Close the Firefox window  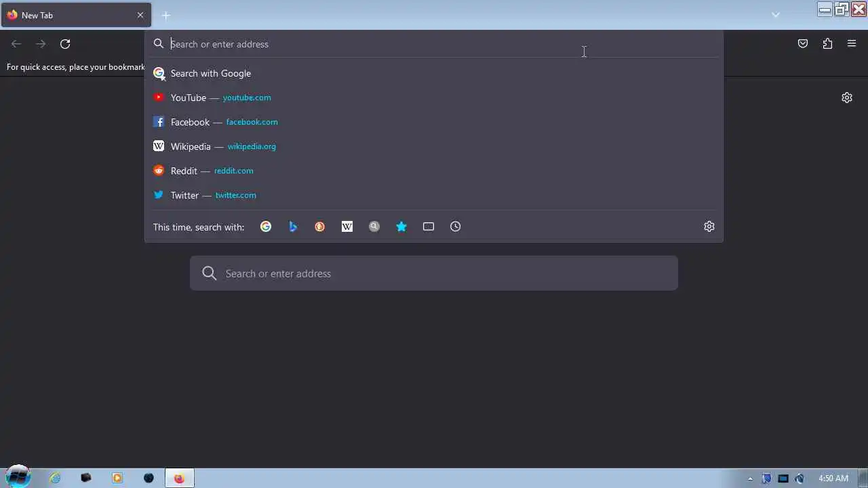[x=859, y=9]
